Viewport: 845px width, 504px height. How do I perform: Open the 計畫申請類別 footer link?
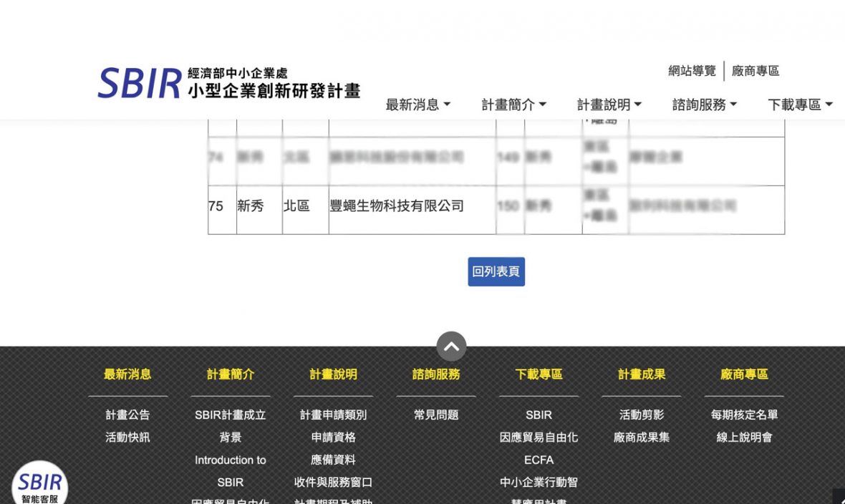[x=333, y=415]
